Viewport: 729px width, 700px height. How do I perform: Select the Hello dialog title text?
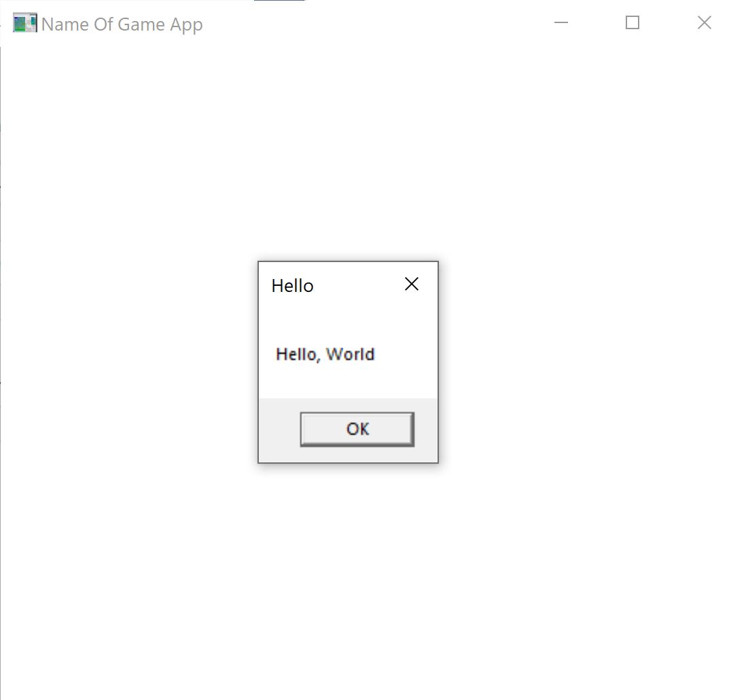(292, 285)
